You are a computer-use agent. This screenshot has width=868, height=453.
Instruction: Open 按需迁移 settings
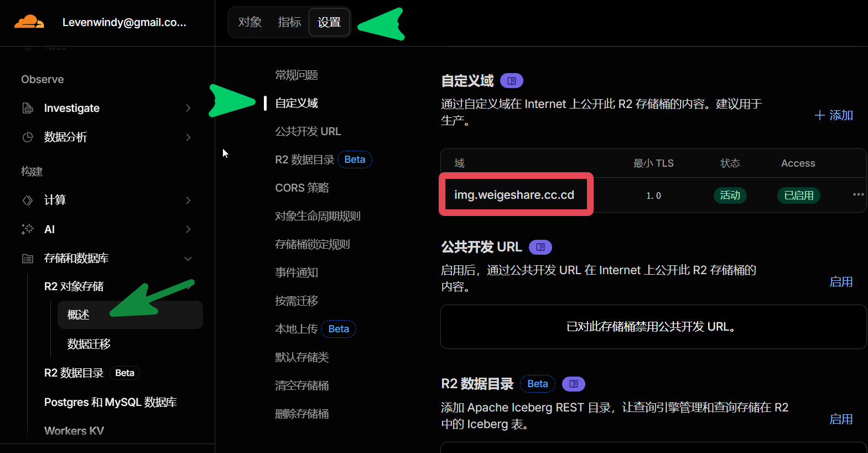coord(297,301)
